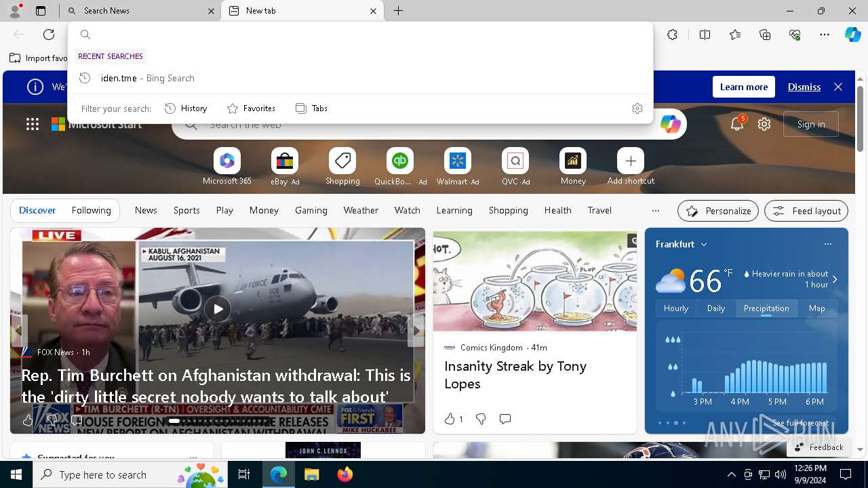Open the Windows Start menu
Image resolution: width=868 pixels, height=488 pixels.
point(16,475)
